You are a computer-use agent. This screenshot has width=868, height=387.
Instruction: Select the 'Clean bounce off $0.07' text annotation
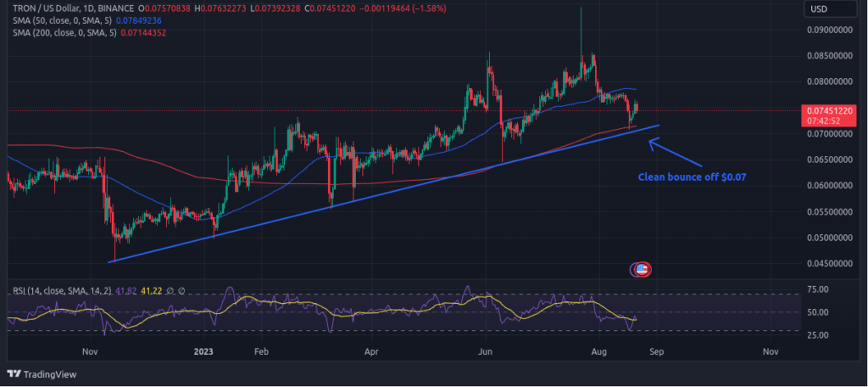691,178
